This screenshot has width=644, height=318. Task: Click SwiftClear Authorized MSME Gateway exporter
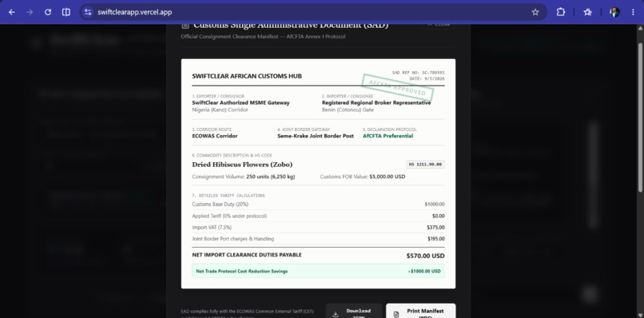coord(241,103)
